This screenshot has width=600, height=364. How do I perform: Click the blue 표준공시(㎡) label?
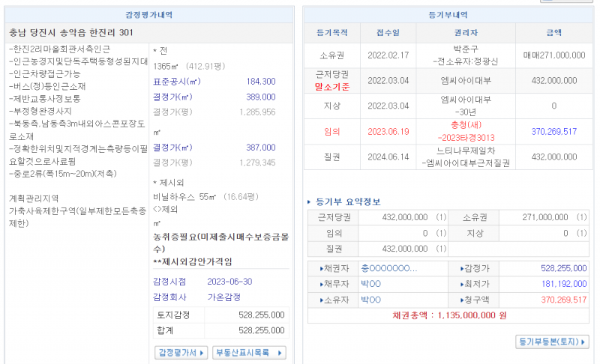(177, 82)
